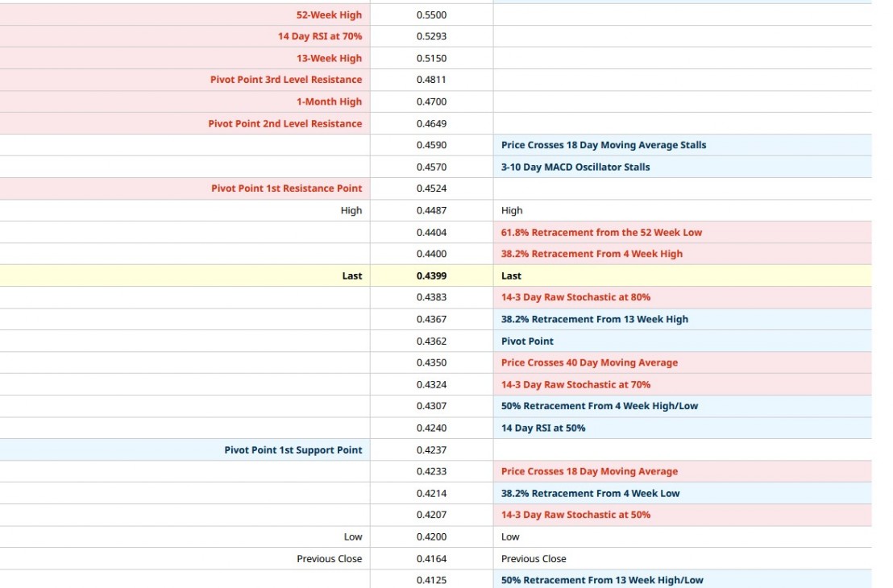Click 38.2% Retracement From 13 Week High
The height and width of the screenshot is (588, 893).
click(594, 319)
